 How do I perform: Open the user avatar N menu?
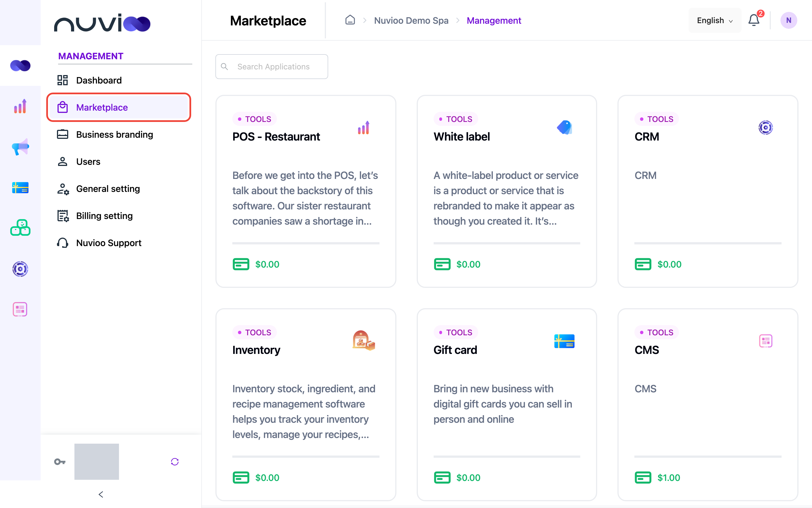coord(789,21)
